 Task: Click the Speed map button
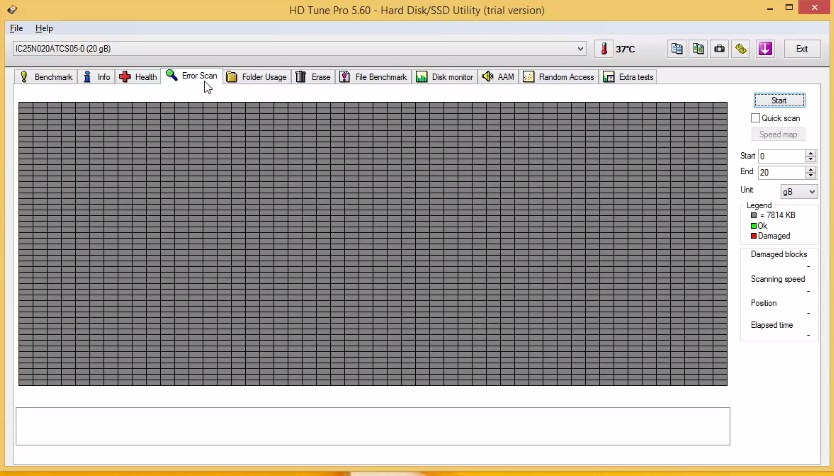pyautogui.click(x=778, y=134)
